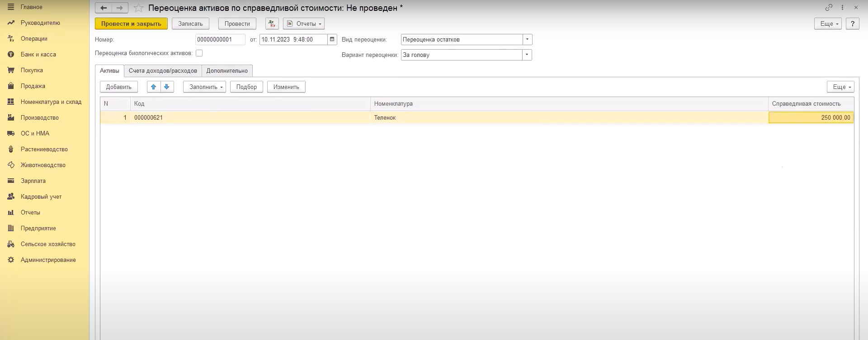
Task: Go back with the left arrow button
Action: click(x=104, y=8)
